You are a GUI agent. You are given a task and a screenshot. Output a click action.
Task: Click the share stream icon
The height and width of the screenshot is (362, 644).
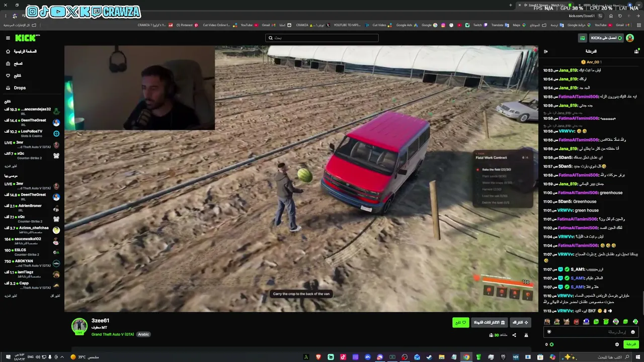[x=514, y=335]
